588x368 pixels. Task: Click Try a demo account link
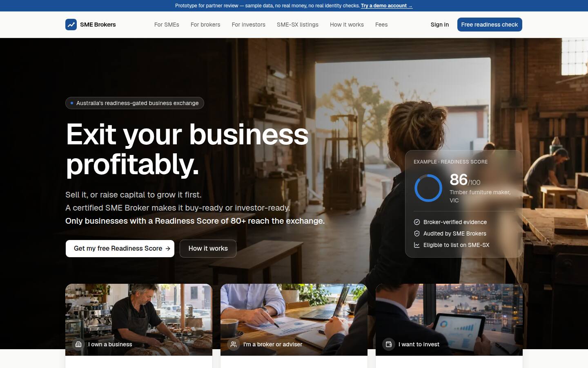coord(387,6)
